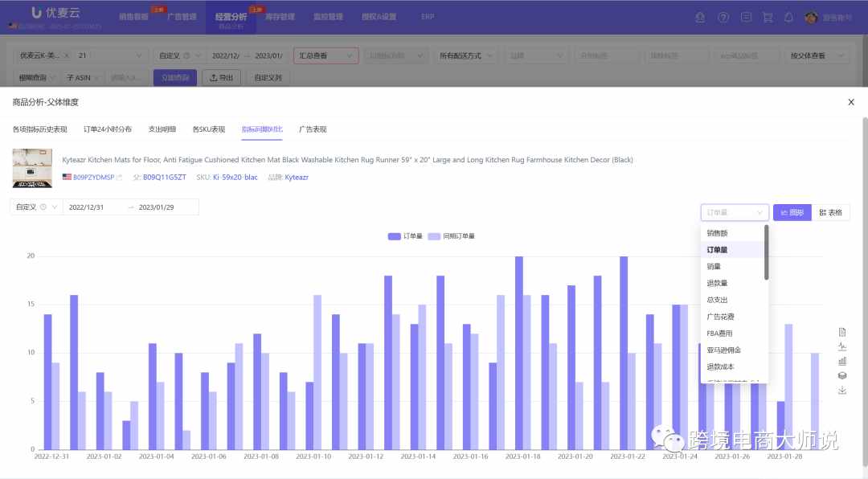This screenshot has height=479, width=868.
Task: Switch to the 订单24小时分布 tab
Action: point(108,129)
